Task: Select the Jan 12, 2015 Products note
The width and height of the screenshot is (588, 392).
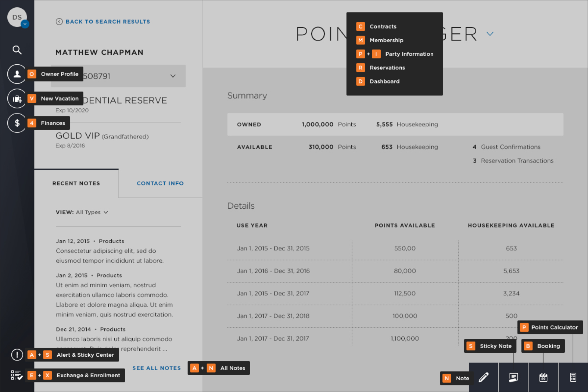Action: pyautogui.click(x=89, y=241)
